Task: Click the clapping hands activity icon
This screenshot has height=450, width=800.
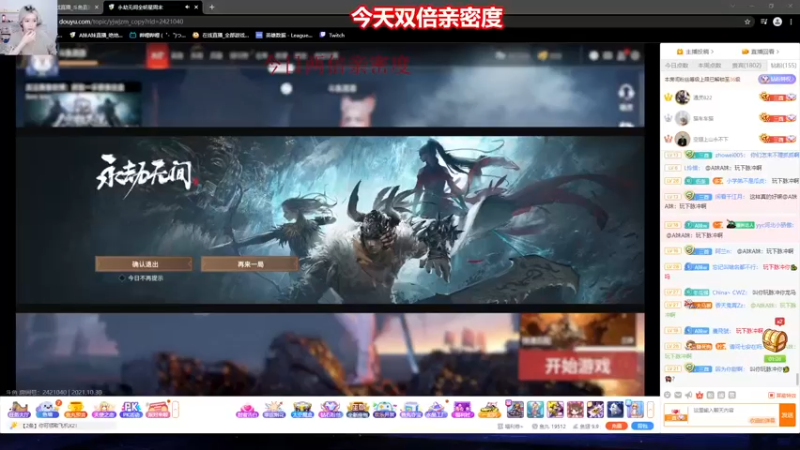Action: (274, 410)
